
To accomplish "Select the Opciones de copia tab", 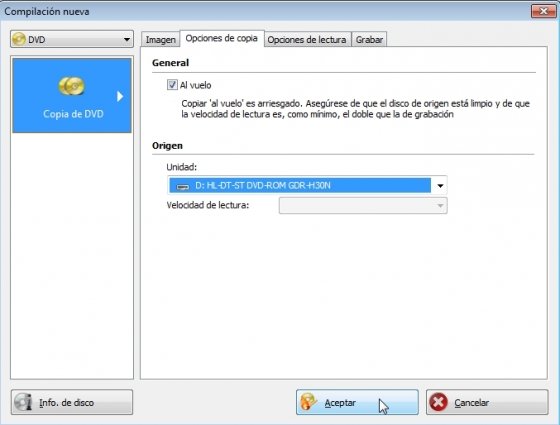I will click(x=222, y=38).
